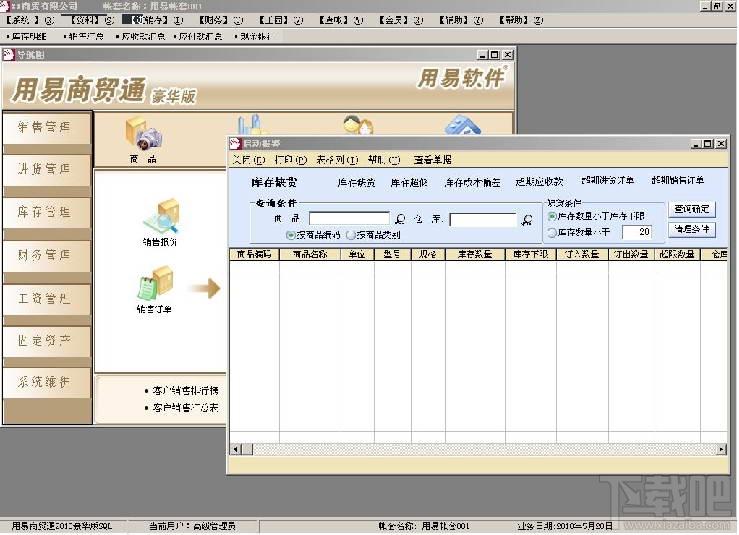Click the product lookup magnifier icon
The height and width of the screenshot is (535, 739).
(x=400, y=219)
